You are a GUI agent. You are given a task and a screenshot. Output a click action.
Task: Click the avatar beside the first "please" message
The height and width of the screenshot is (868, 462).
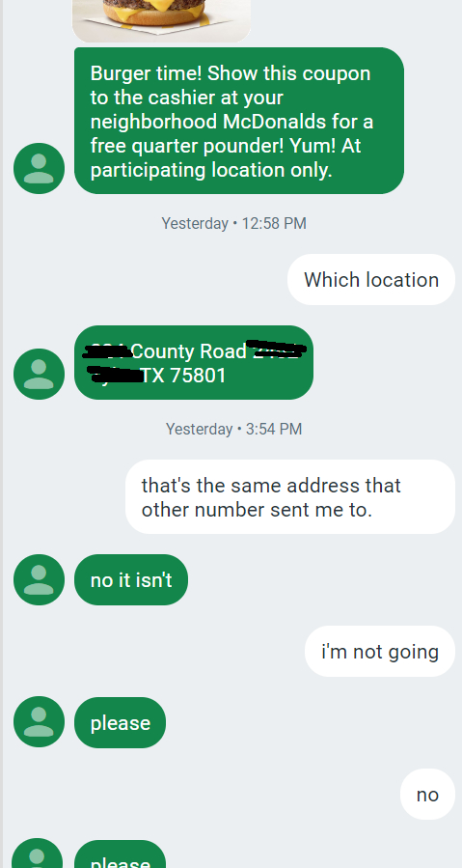coord(39,722)
